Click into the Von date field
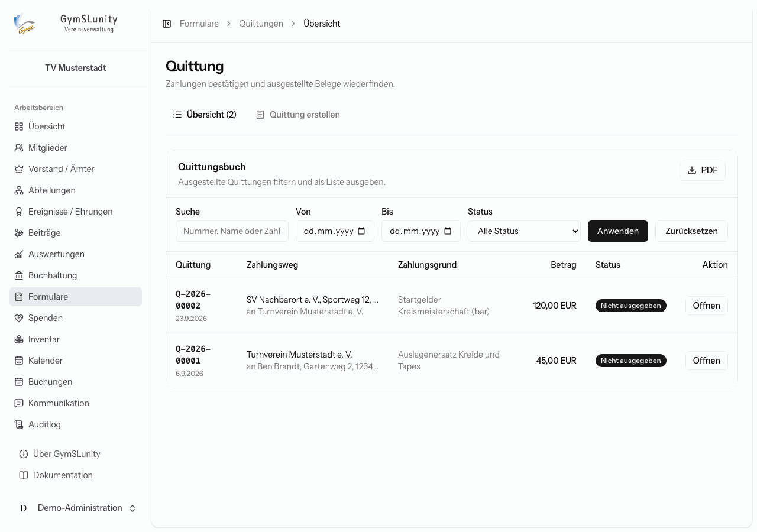The width and height of the screenshot is (757, 532). (335, 231)
